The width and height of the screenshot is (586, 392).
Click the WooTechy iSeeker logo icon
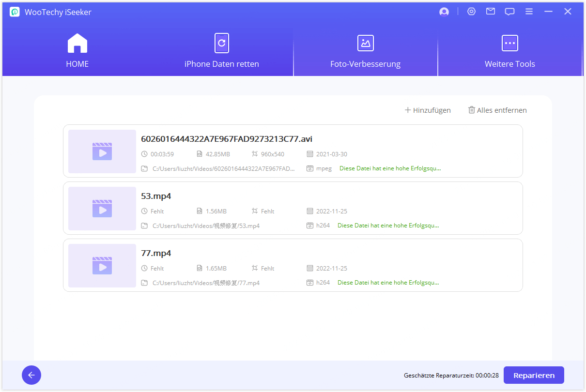point(15,12)
